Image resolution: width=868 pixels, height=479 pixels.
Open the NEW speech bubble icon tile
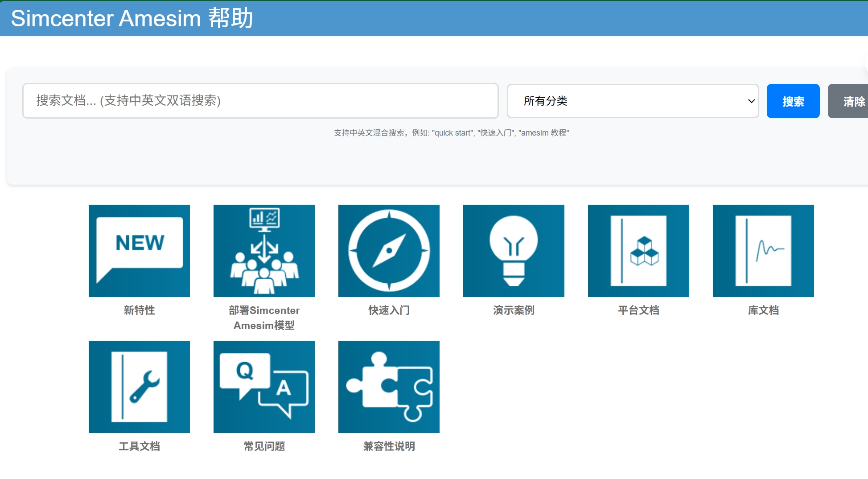(139, 251)
